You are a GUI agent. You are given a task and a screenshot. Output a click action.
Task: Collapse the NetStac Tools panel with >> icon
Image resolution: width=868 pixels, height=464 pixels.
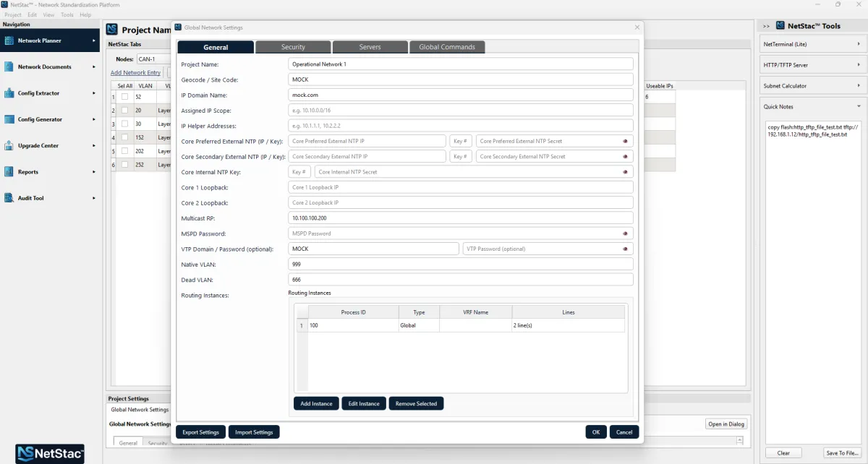point(766,26)
